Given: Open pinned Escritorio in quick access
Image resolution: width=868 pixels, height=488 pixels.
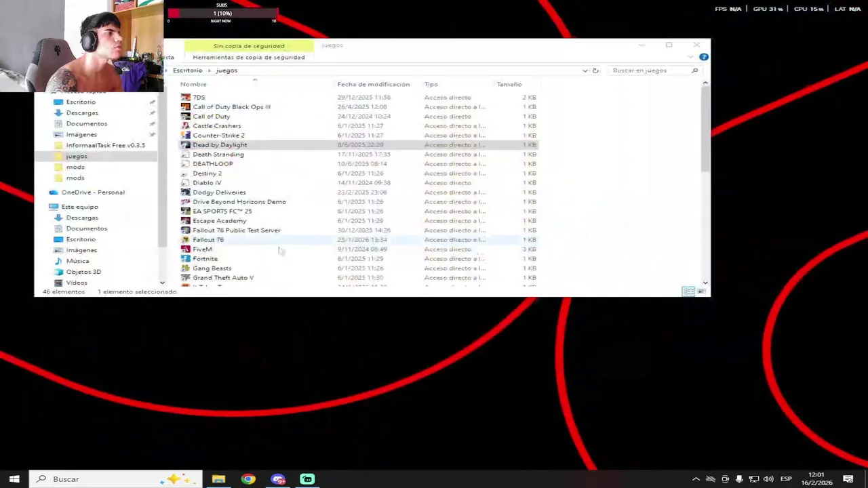Looking at the screenshot, I should click(81, 102).
